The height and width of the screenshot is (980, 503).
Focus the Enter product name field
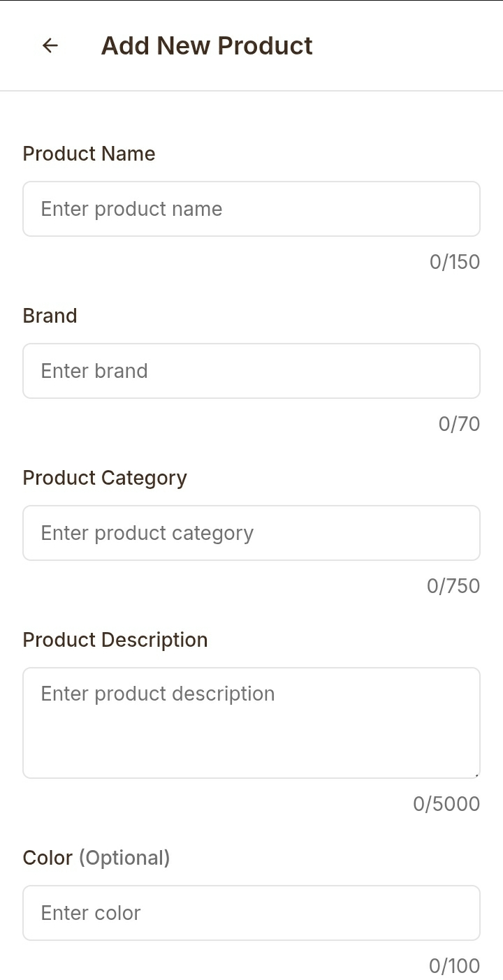[251, 209]
